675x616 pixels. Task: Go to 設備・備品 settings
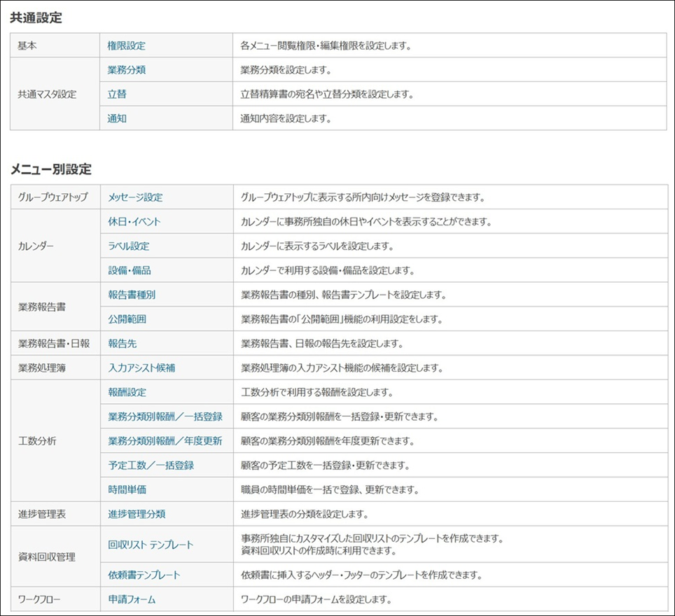130,270
